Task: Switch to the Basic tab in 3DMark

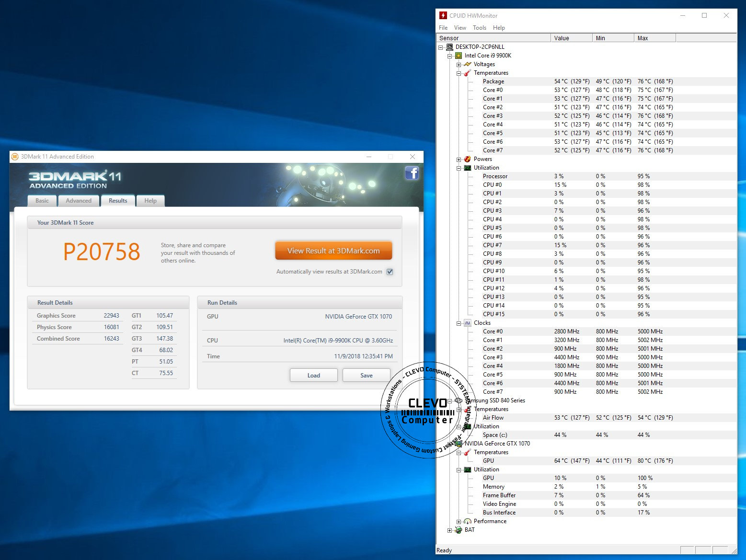Action: tap(42, 201)
